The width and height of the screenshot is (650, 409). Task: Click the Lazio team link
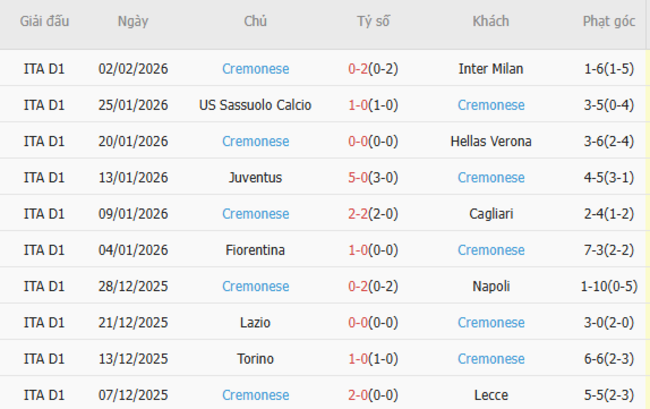(x=255, y=322)
